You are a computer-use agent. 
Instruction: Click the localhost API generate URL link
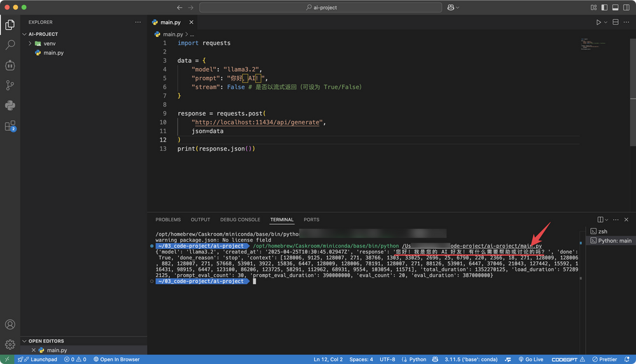click(258, 122)
